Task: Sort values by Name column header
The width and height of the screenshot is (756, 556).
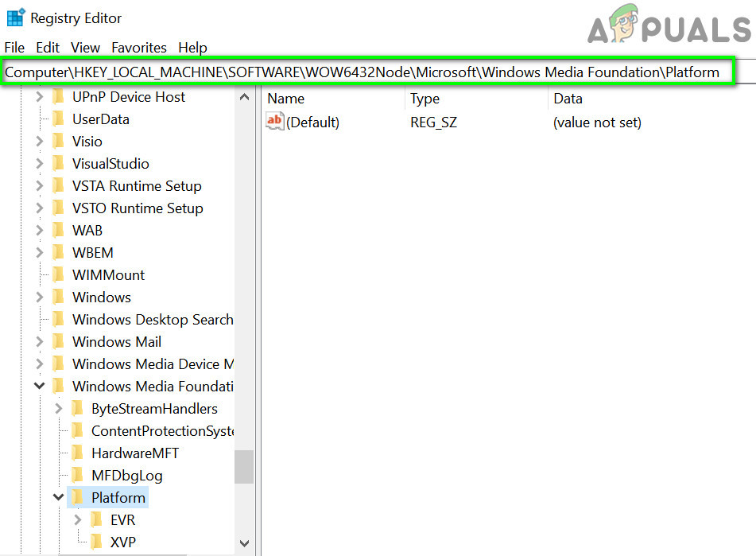Action: tap(286, 99)
